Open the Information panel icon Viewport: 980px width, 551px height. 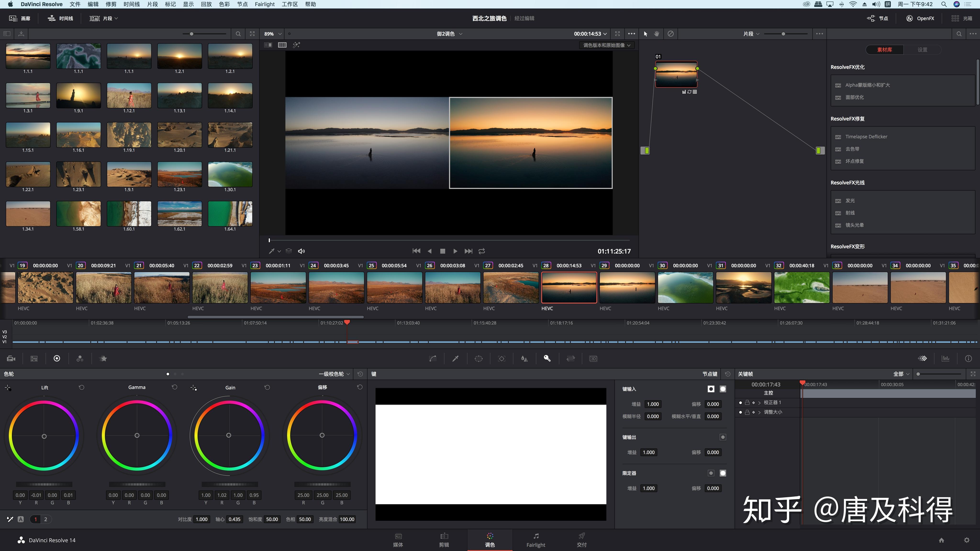click(x=968, y=358)
